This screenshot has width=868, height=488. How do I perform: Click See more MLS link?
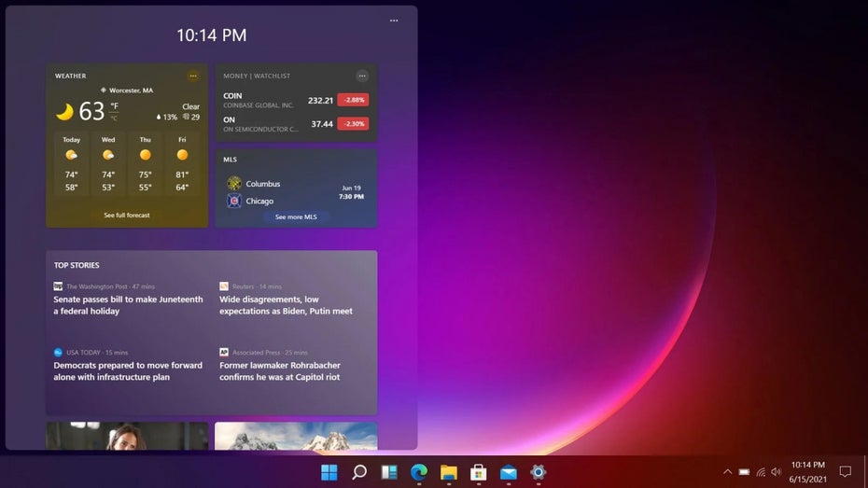(x=296, y=216)
